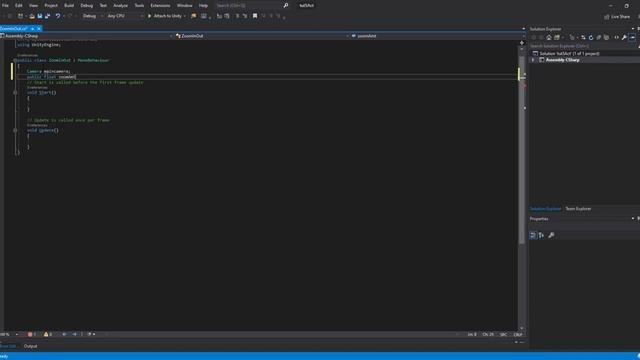Click the Solution Explorer Home icon
Screen dimensions: 640x360
coord(549,38)
